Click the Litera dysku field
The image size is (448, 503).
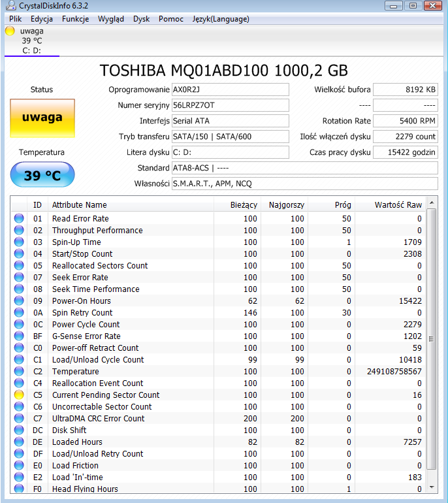(x=231, y=152)
